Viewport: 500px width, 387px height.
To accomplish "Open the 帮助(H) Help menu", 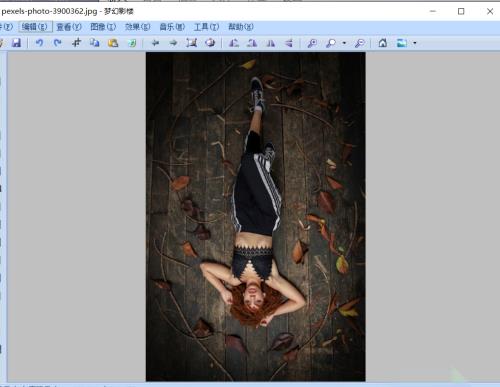I will tap(241, 27).
